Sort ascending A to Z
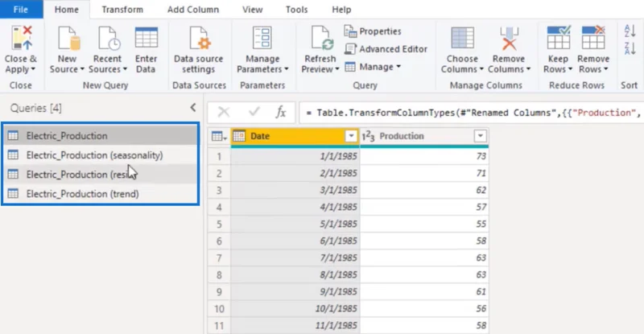This screenshot has width=644, height=334. point(630,31)
